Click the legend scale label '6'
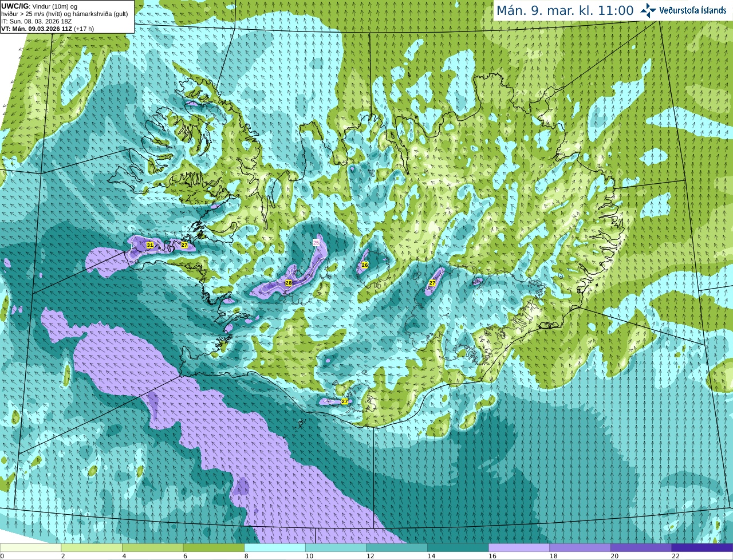 [186, 556]
